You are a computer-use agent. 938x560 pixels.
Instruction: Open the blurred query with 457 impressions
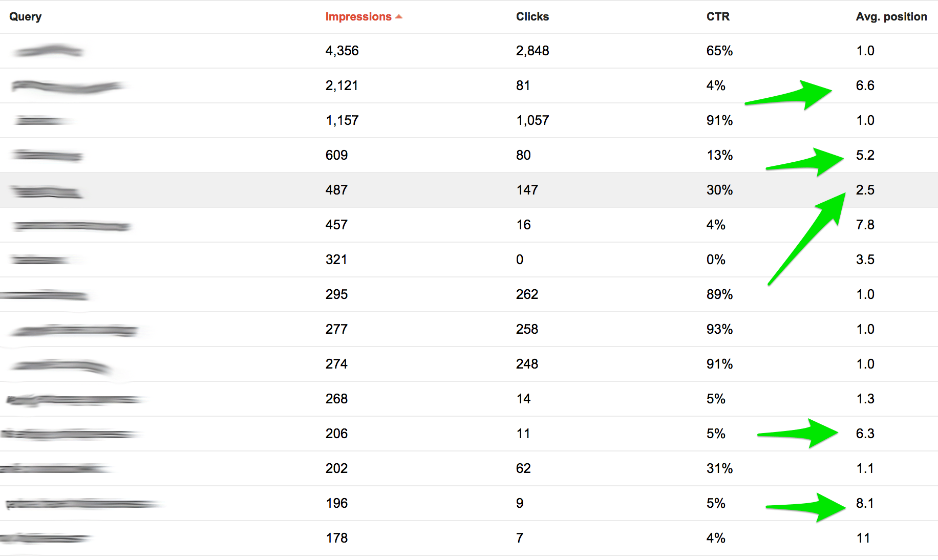tap(72, 225)
